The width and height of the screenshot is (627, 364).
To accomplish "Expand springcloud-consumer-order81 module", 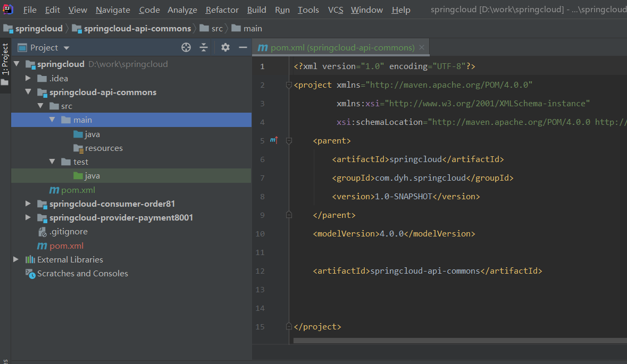I will pos(28,204).
